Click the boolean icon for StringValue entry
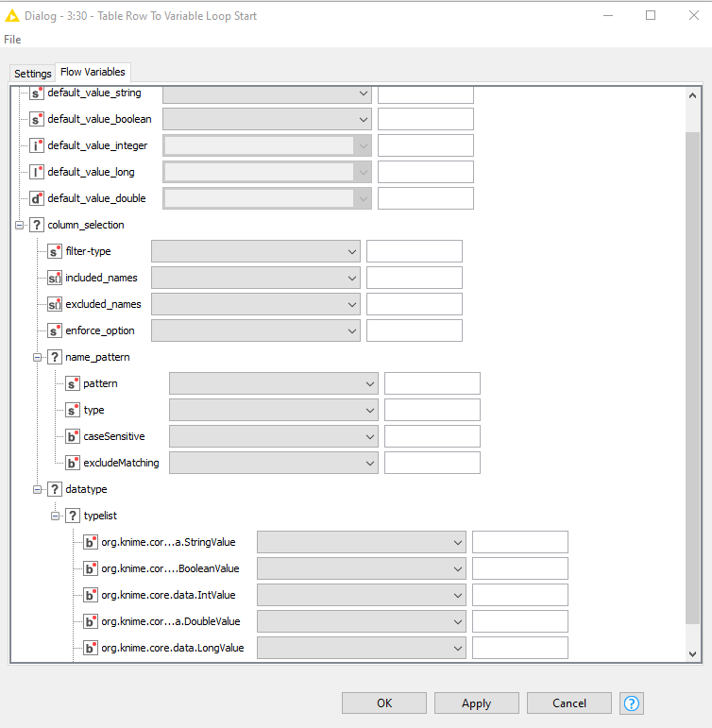The height and width of the screenshot is (728, 712). click(91, 542)
